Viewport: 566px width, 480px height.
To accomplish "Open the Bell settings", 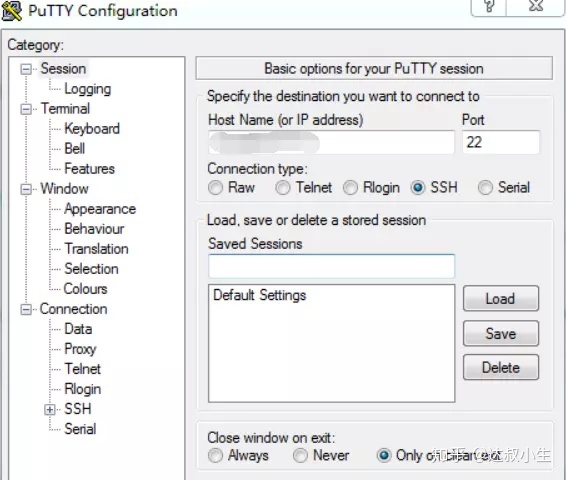I will tap(74, 149).
